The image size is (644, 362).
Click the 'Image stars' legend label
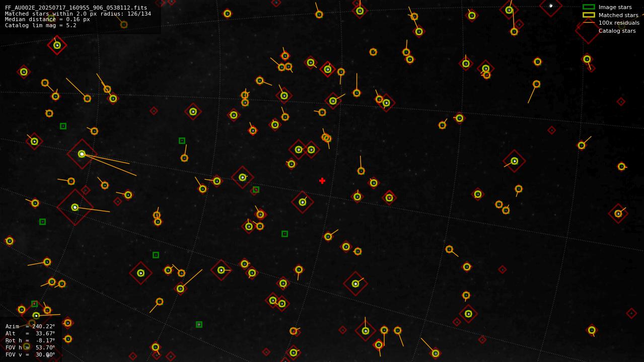click(615, 7)
